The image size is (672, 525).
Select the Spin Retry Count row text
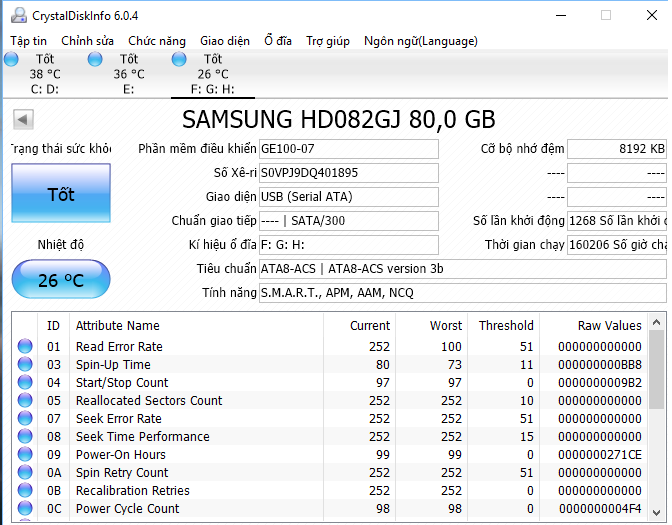click(x=122, y=472)
